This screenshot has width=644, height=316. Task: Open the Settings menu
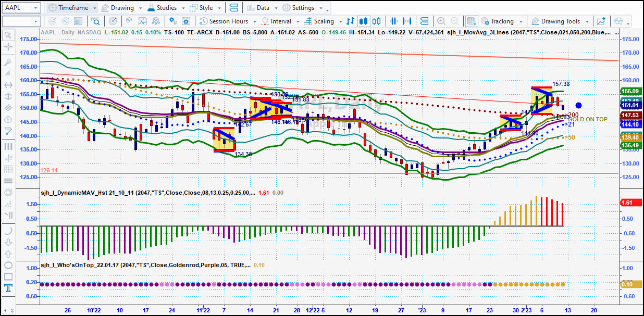click(301, 8)
